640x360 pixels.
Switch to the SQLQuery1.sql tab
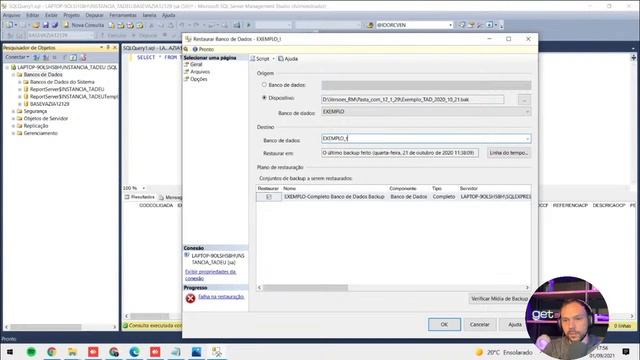coord(152,48)
